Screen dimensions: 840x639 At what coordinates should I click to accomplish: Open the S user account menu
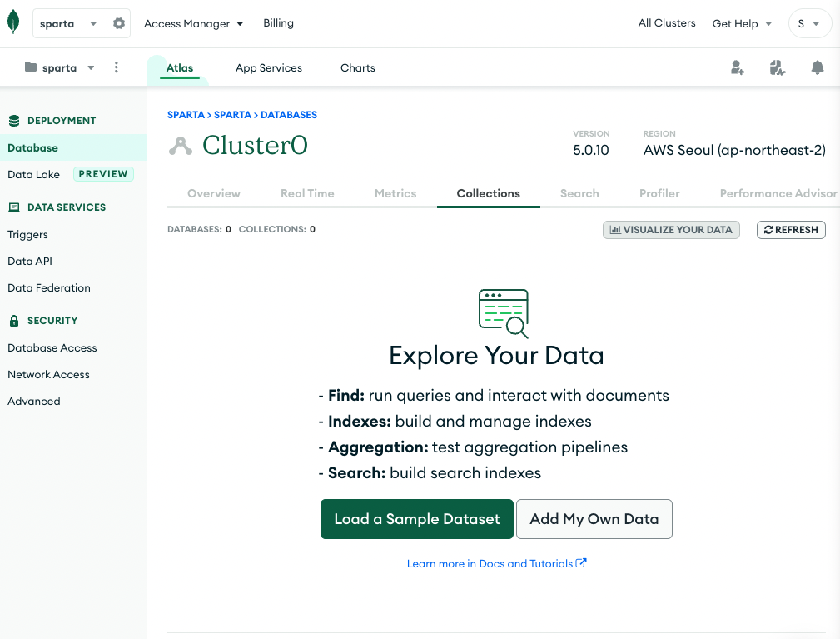[809, 23]
